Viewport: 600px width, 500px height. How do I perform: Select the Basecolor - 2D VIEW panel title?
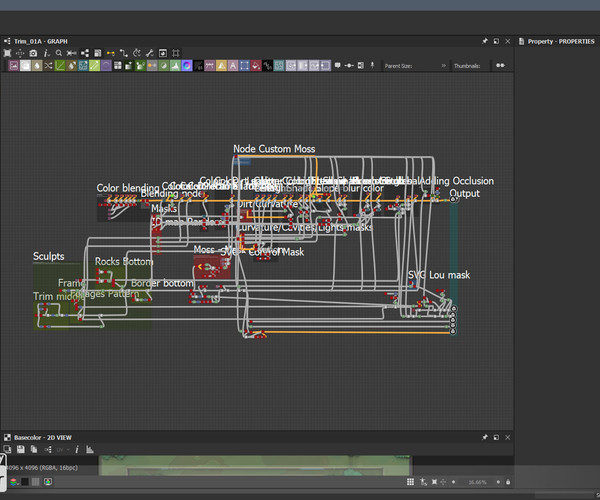43,438
